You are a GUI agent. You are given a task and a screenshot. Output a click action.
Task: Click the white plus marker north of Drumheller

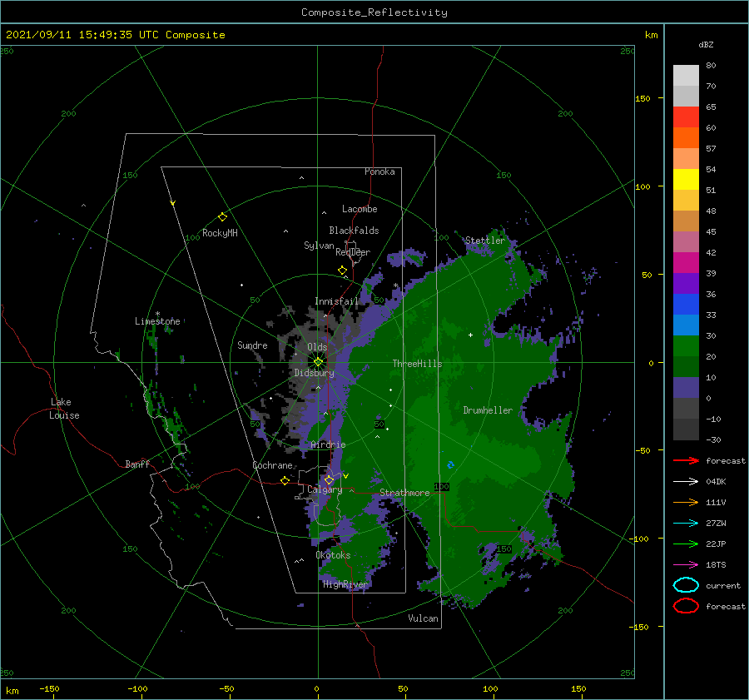tap(470, 335)
